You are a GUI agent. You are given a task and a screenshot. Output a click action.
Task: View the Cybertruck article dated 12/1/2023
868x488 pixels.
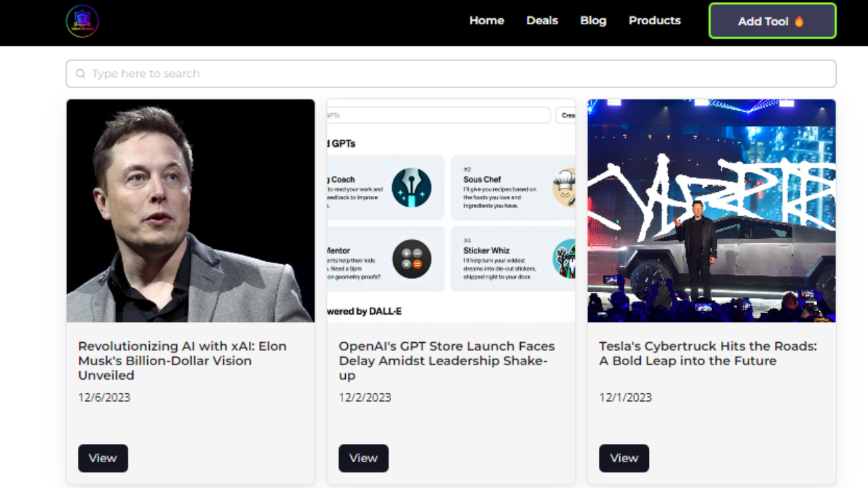tap(624, 458)
